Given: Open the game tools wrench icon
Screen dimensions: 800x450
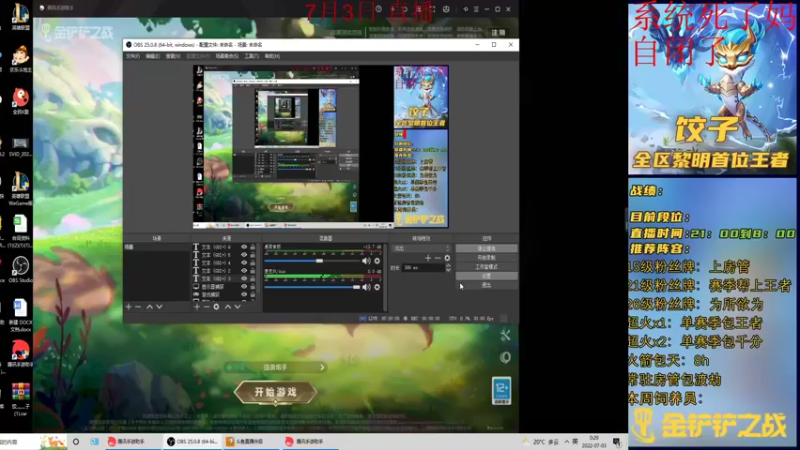Looking at the screenshot, I should coord(505,335).
